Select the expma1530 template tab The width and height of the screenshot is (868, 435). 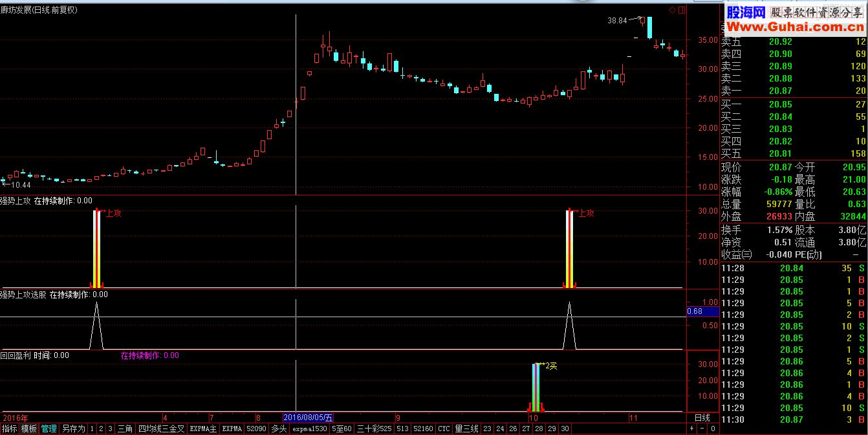coord(310,429)
